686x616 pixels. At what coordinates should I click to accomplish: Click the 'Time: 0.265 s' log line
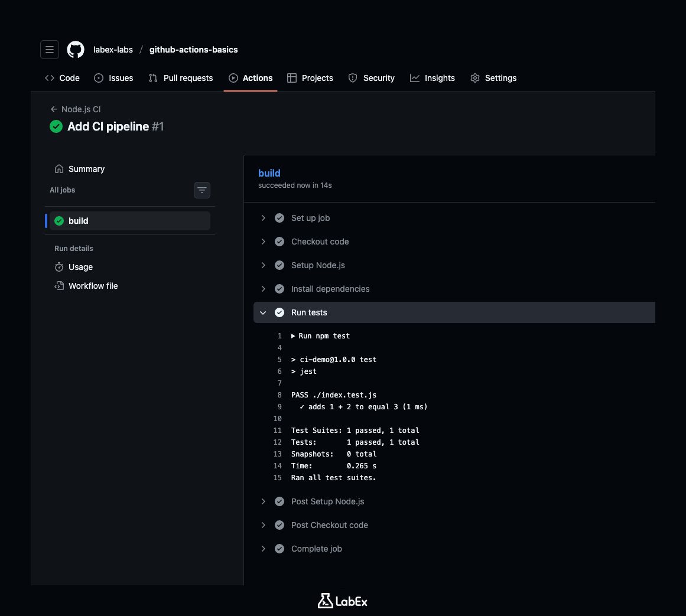(334, 465)
